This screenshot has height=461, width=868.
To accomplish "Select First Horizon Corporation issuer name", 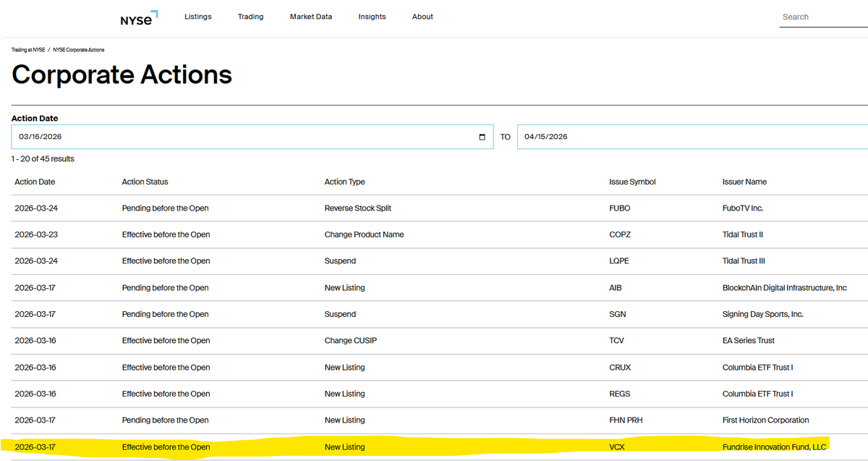I will pyautogui.click(x=765, y=420).
